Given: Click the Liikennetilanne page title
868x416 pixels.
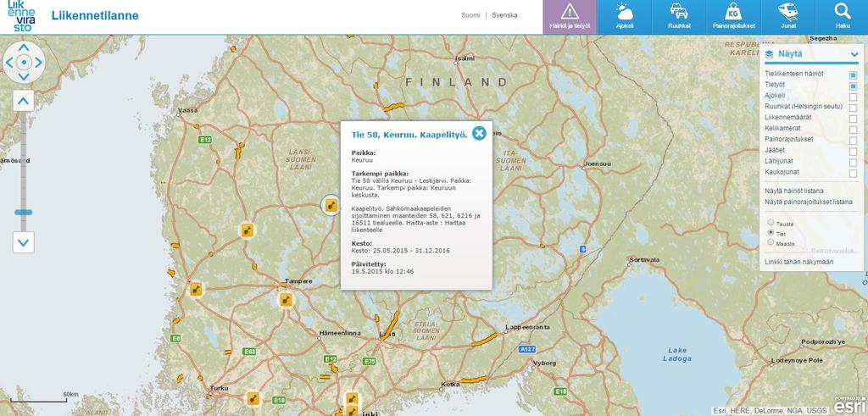Looking at the screenshot, I should pyautogui.click(x=95, y=15).
